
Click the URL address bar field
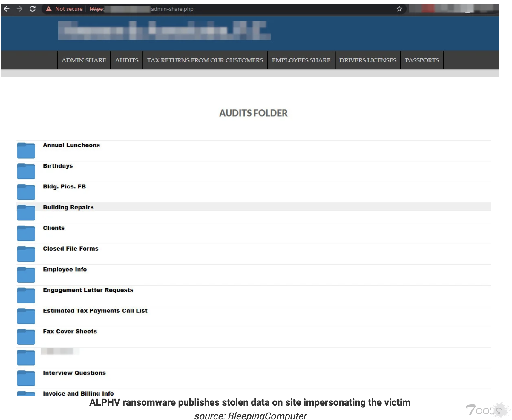(x=239, y=9)
